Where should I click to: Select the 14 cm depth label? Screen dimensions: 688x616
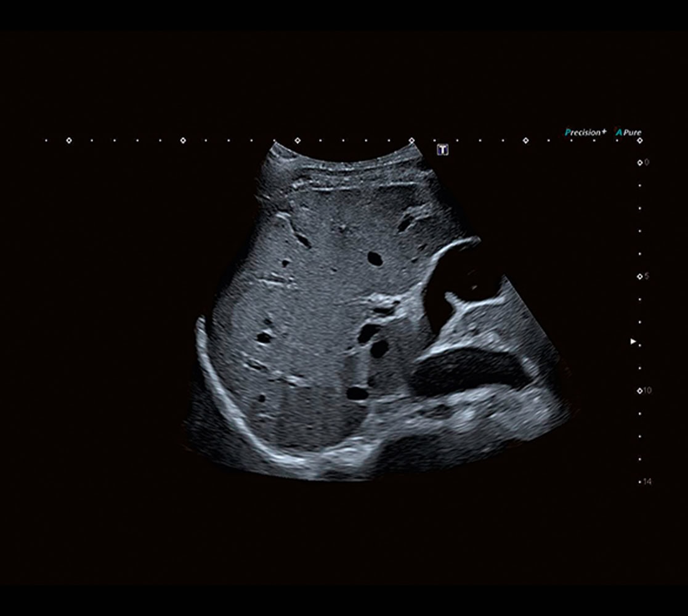(646, 482)
